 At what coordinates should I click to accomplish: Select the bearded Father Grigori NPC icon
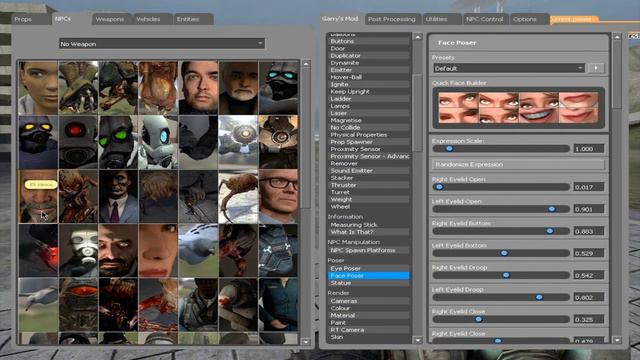pyautogui.click(x=118, y=251)
